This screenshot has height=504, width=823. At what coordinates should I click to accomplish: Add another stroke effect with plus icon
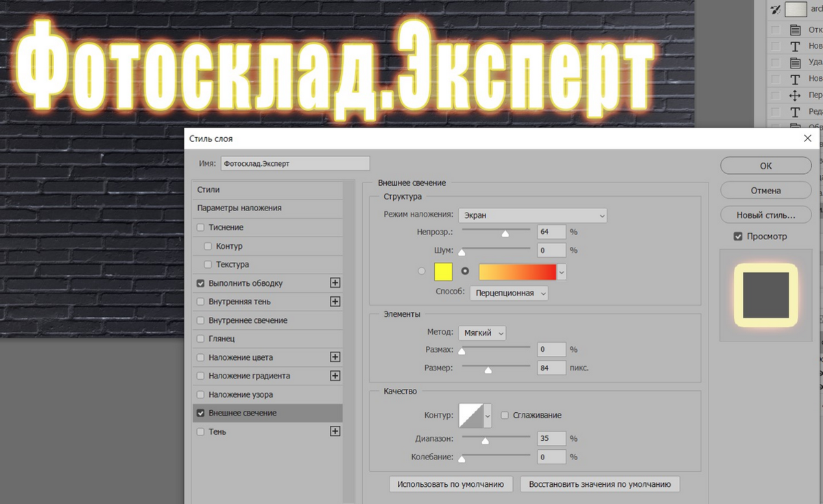pyautogui.click(x=335, y=283)
